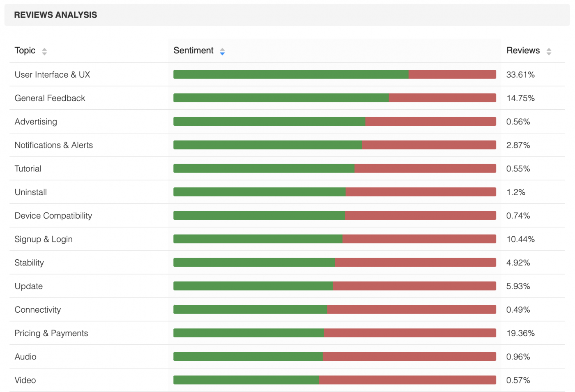Click the REVIEWS ANALYSIS header
Screen dimensions: 575x392
coord(55,14)
